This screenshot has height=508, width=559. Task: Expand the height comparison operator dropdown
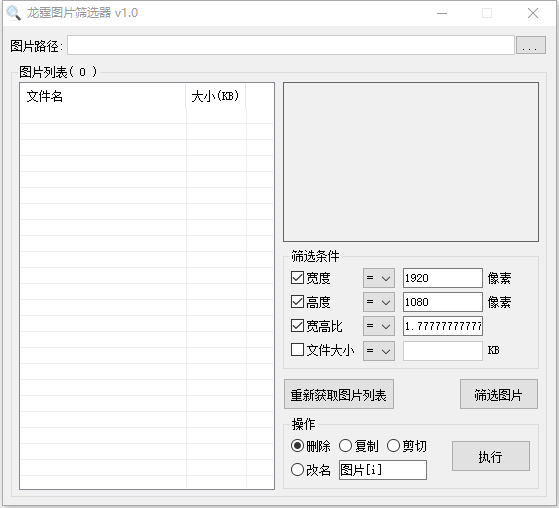click(379, 302)
